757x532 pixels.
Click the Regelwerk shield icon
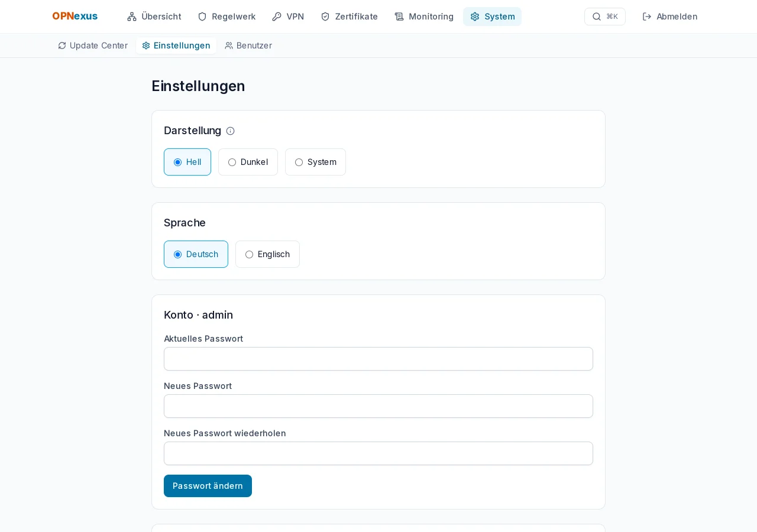click(x=202, y=17)
